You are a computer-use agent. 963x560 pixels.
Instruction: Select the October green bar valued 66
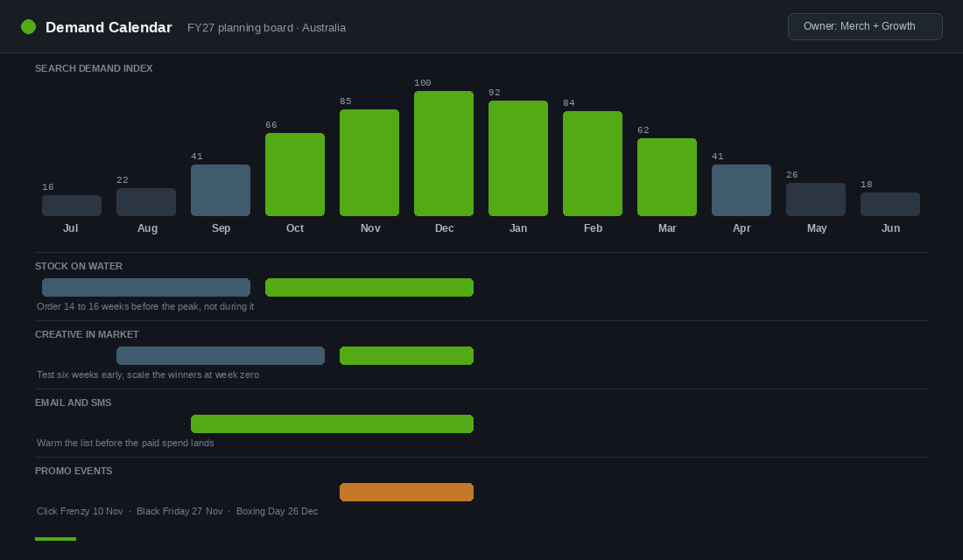[295, 174]
